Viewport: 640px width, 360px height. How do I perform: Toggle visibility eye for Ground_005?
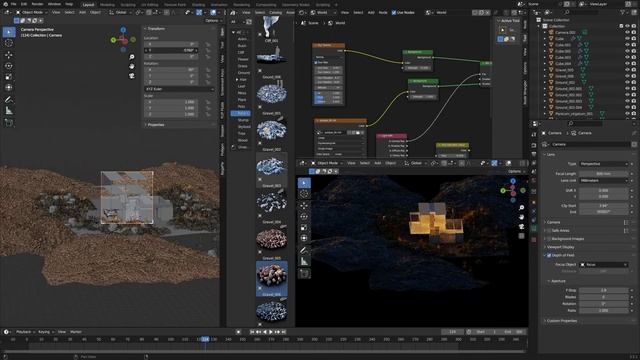pyautogui.click(x=627, y=70)
